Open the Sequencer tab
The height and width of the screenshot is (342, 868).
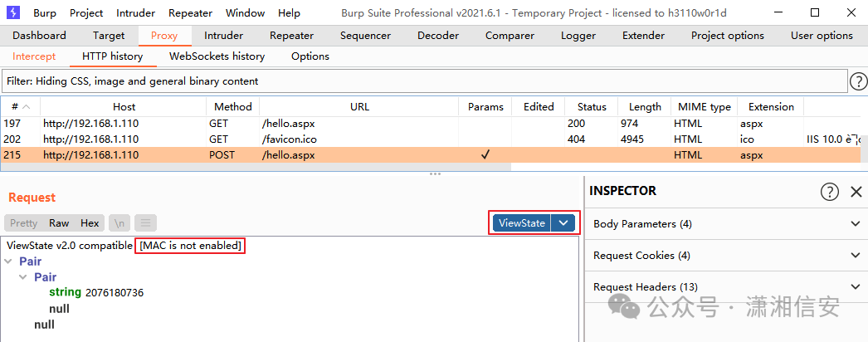(365, 36)
